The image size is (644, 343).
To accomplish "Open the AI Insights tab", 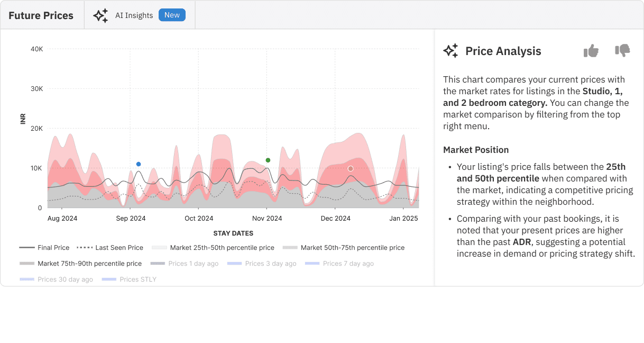I will tap(134, 15).
